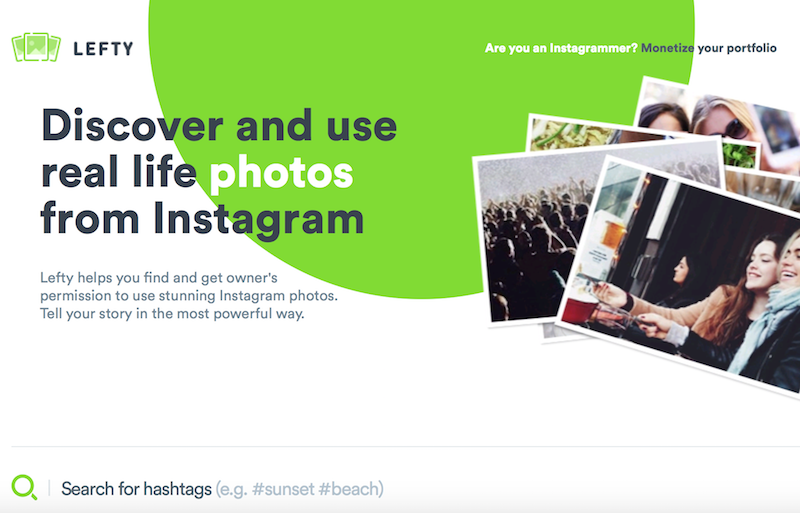Click the #beach example placeholder text
Screen dimensions: 800x513
[351, 489]
